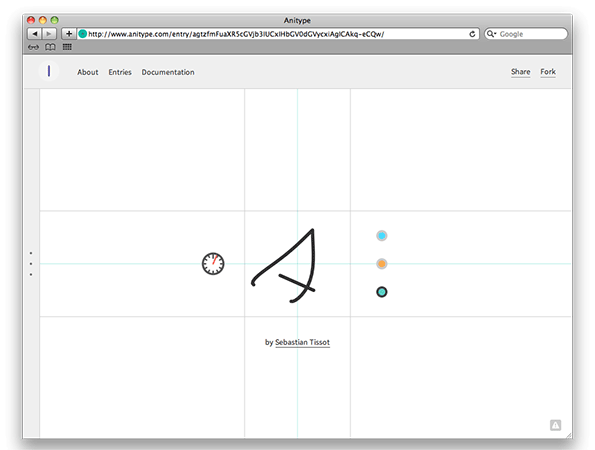Select the teal outlined color dot
This screenshot has height=450, width=595.
[382, 292]
